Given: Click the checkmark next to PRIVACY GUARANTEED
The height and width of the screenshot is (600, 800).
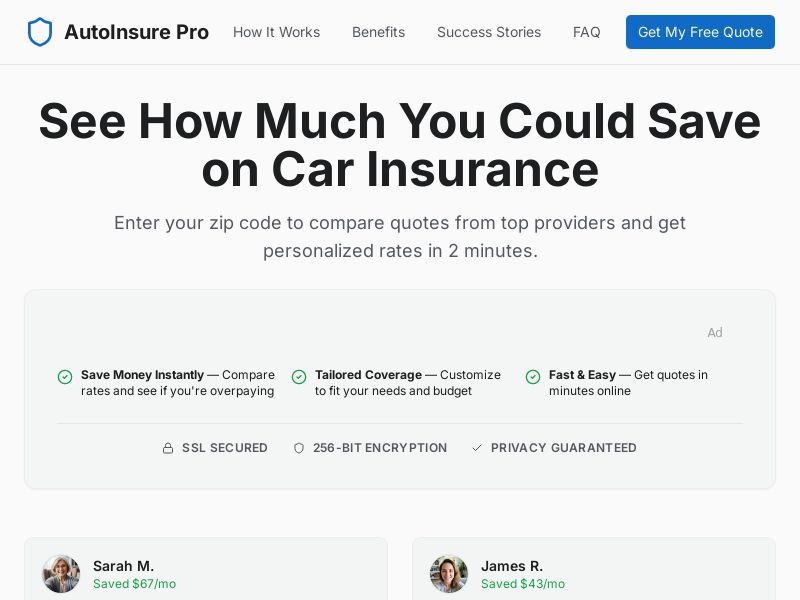Looking at the screenshot, I should pos(477,448).
